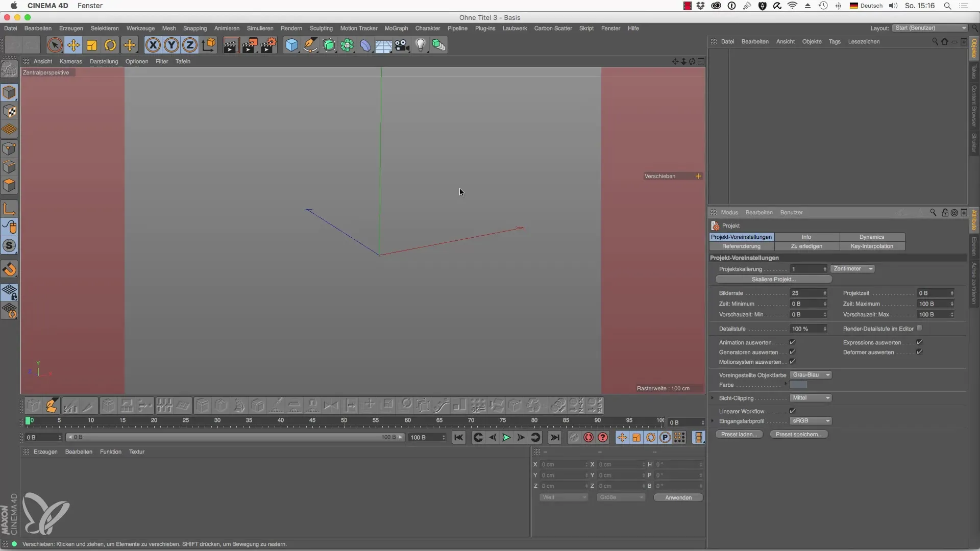This screenshot has height=551, width=980.
Task: Switch to the Key-Interpolation tab
Action: [872, 246]
